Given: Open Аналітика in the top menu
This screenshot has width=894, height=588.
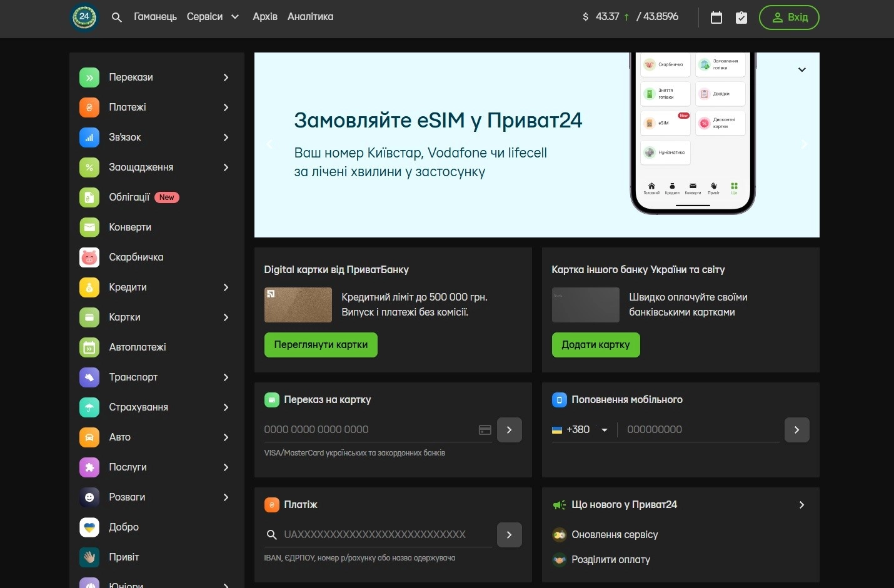Looking at the screenshot, I should pos(310,17).
